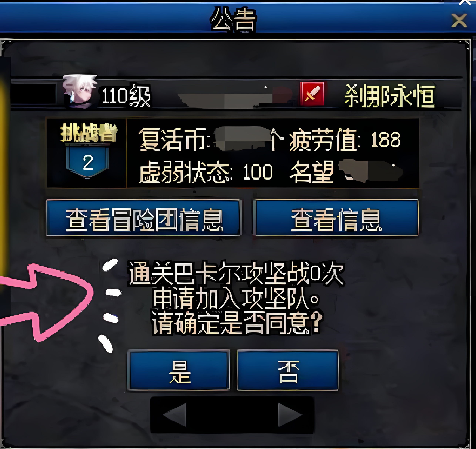Close the 公告 dialog with yellow X
The width and height of the screenshot is (476, 449).
pos(459,21)
